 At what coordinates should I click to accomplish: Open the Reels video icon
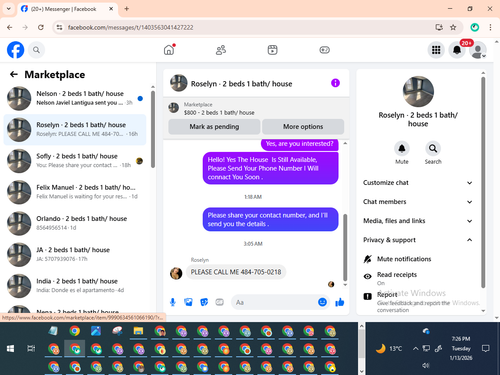click(x=272, y=50)
